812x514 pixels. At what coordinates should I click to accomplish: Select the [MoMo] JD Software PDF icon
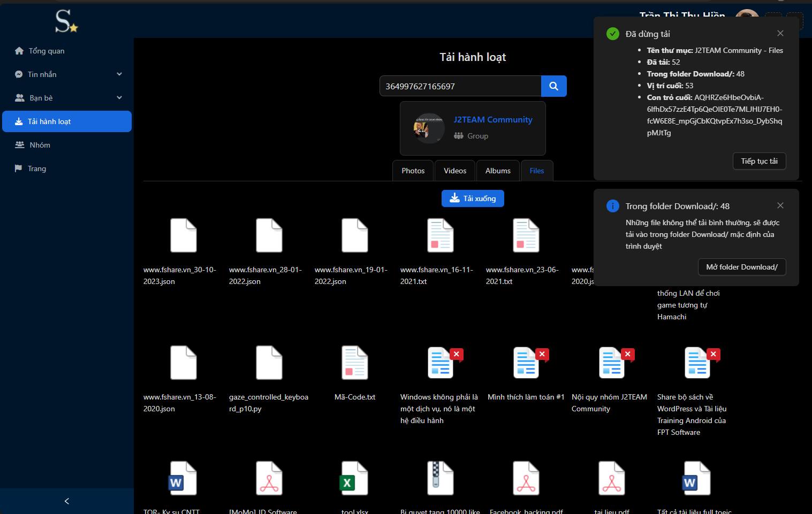pos(269,478)
